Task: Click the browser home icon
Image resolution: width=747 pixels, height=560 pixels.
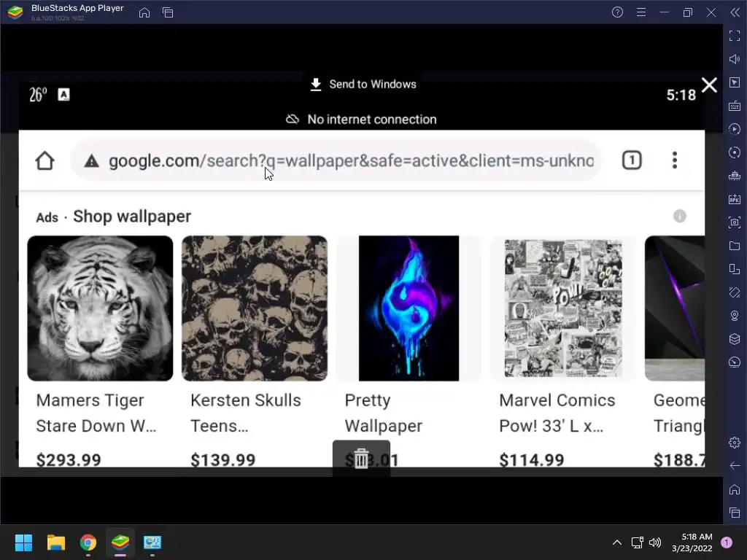Action: [44, 160]
